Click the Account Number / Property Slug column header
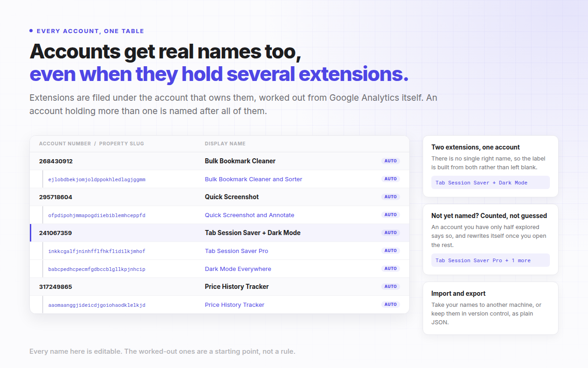This screenshot has width=588, height=368. coord(91,144)
